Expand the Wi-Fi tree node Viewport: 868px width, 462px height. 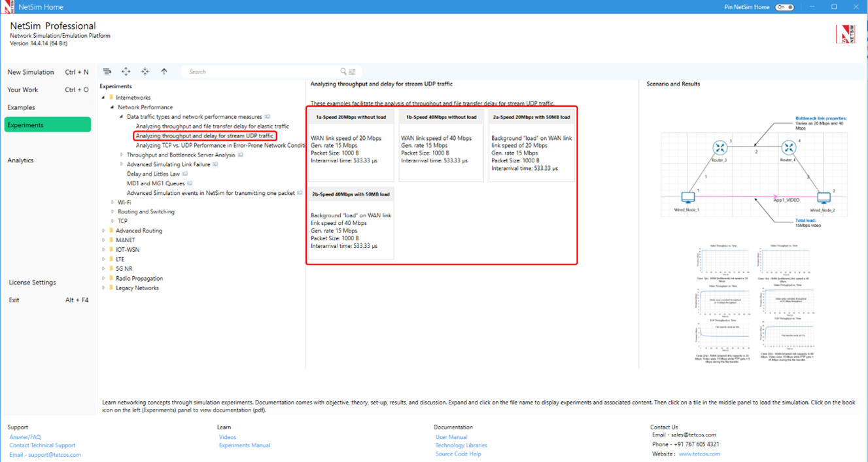pos(113,203)
